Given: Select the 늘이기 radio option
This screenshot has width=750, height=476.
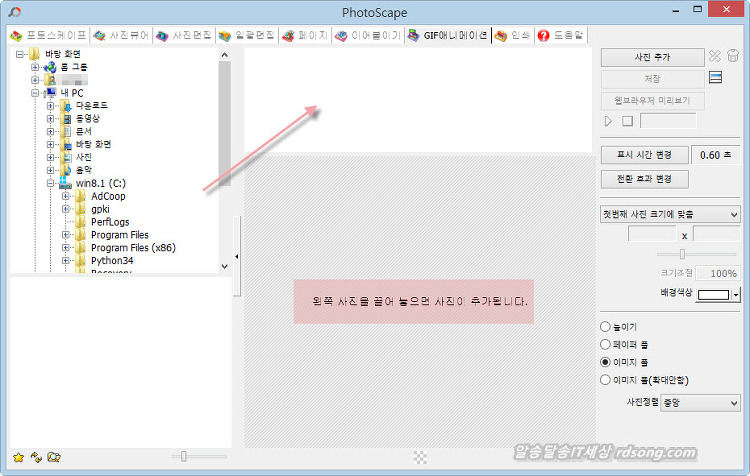Looking at the screenshot, I should 605,327.
